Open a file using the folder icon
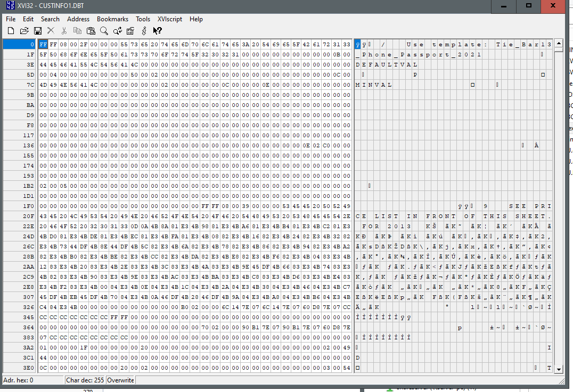Viewport: 573px width, 392px height. pyautogui.click(x=24, y=31)
